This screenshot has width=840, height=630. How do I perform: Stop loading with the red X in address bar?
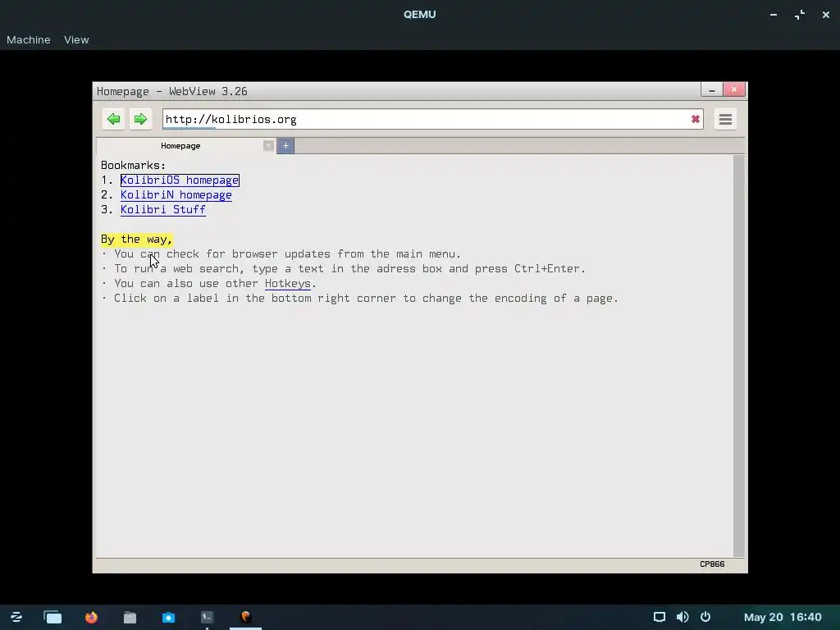click(x=696, y=119)
